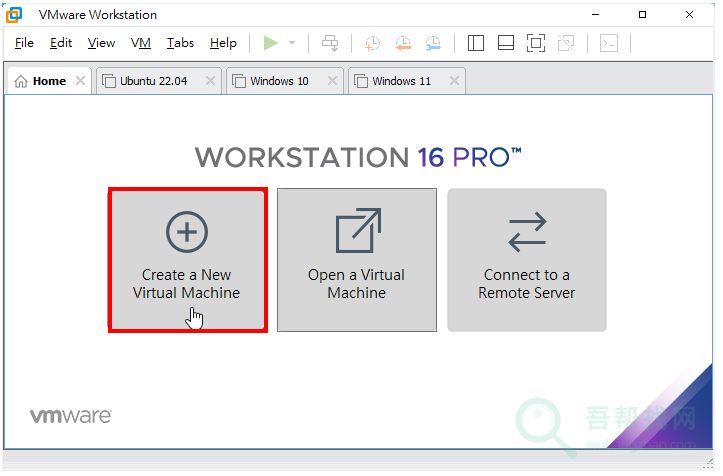Viewport: 723px width, 476px height.
Task: Click Open a Virtual Machine tile
Action: (x=357, y=260)
